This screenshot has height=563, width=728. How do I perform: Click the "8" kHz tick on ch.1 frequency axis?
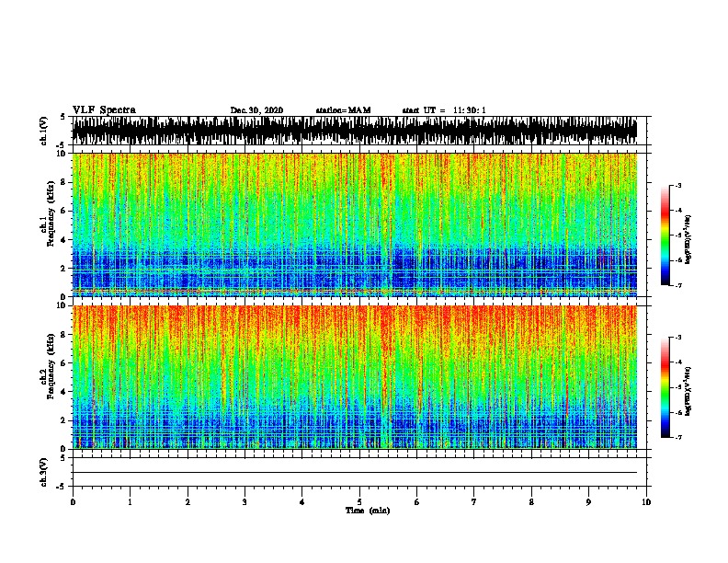(x=63, y=182)
